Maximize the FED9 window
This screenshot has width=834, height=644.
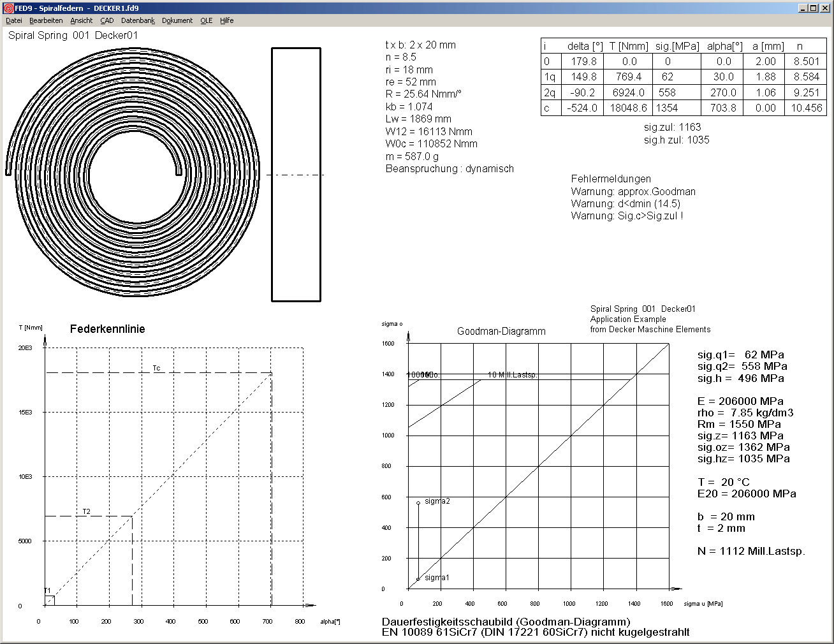pos(813,8)
